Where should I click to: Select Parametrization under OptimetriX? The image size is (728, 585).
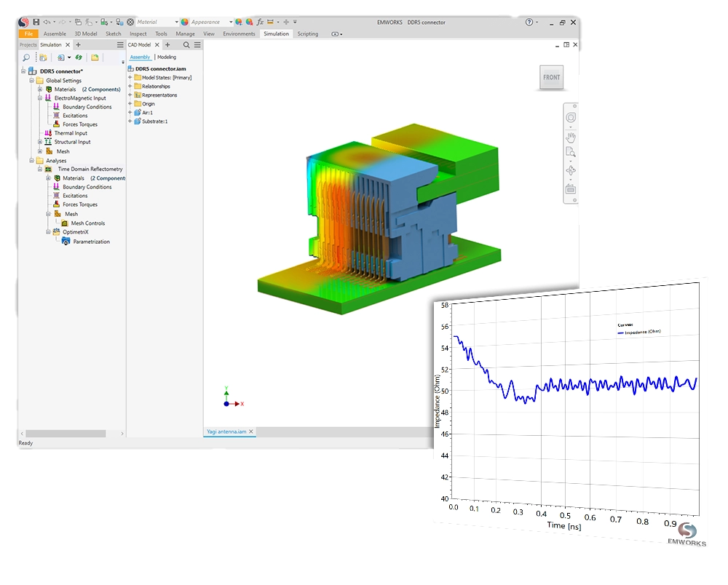pos(91,242)
